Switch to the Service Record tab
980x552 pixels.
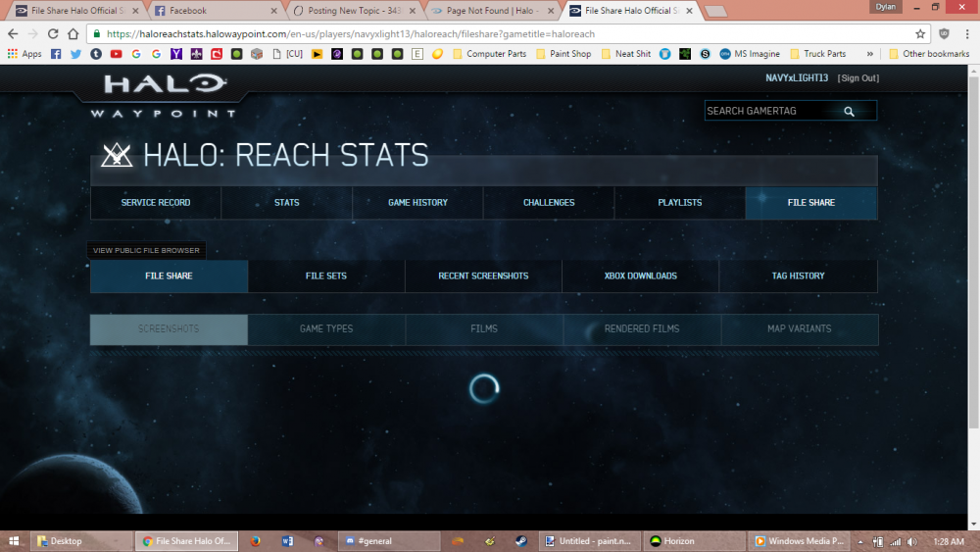[156, 203]
